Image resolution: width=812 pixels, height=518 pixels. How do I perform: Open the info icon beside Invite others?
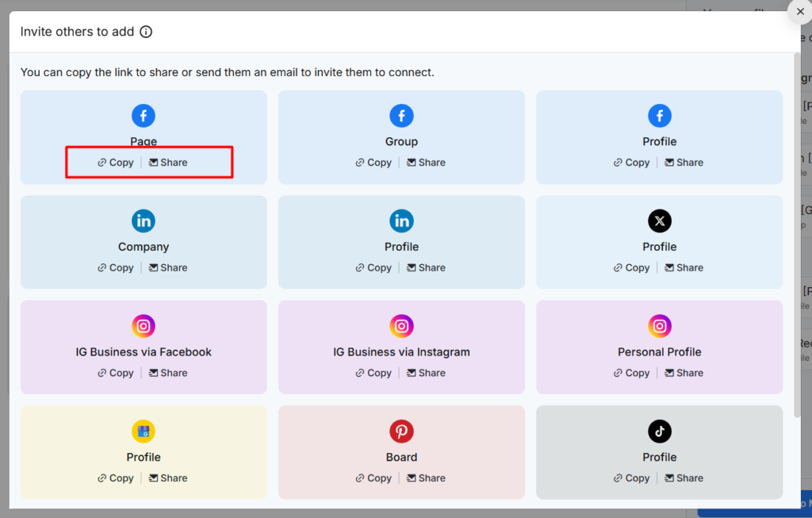[146, 32]
